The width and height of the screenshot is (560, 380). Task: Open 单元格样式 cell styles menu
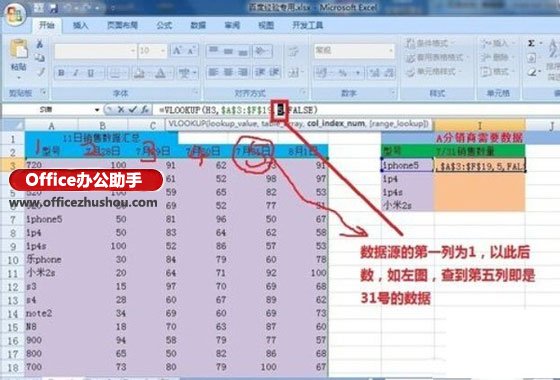(x=433, y=72)
